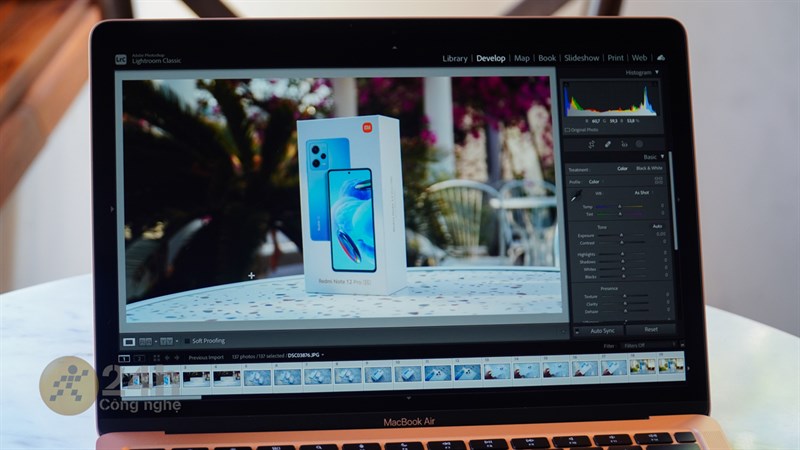Hide the right panel with arrow
The height and width of the screenshot is (450, 800).
(x=678, y=200)
